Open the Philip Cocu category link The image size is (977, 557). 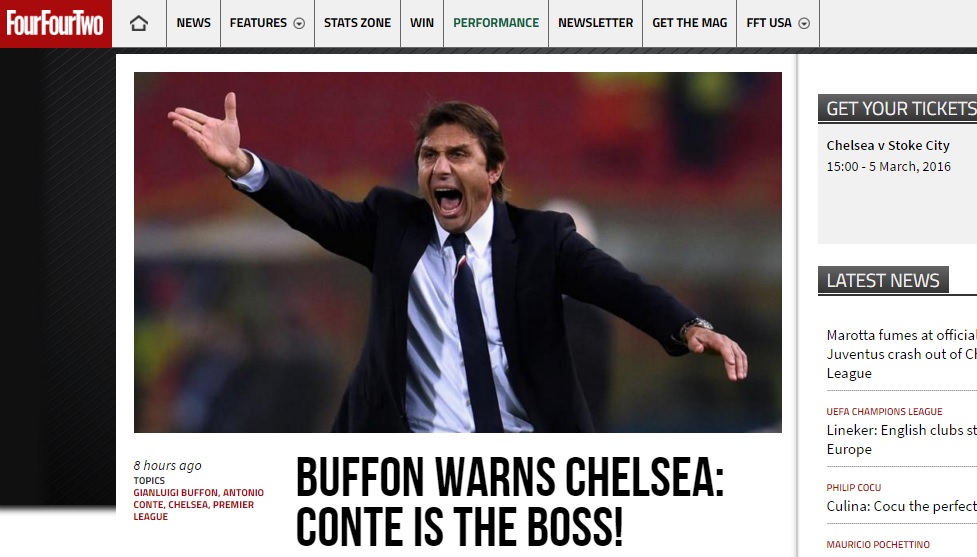coord(854,488)
